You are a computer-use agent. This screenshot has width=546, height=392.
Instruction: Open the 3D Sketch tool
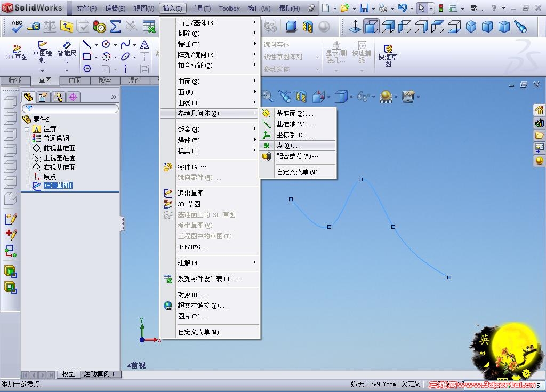[x=17, y=52]
